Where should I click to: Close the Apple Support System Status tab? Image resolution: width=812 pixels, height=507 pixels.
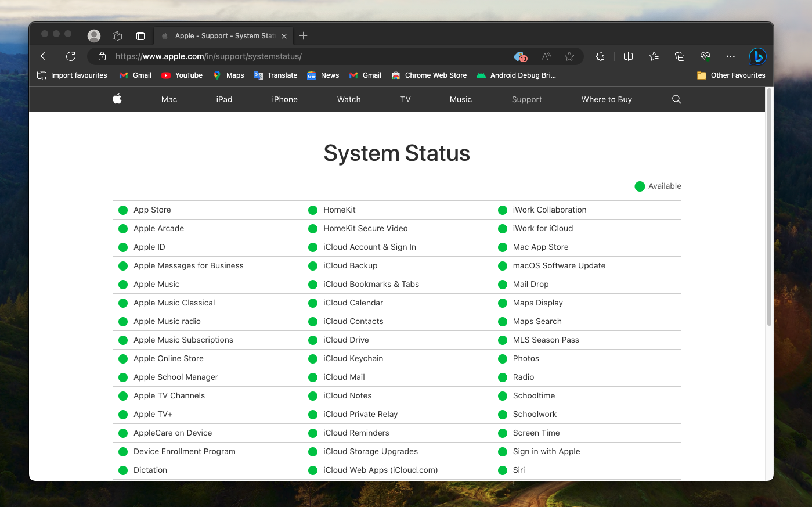pos(284,36)
